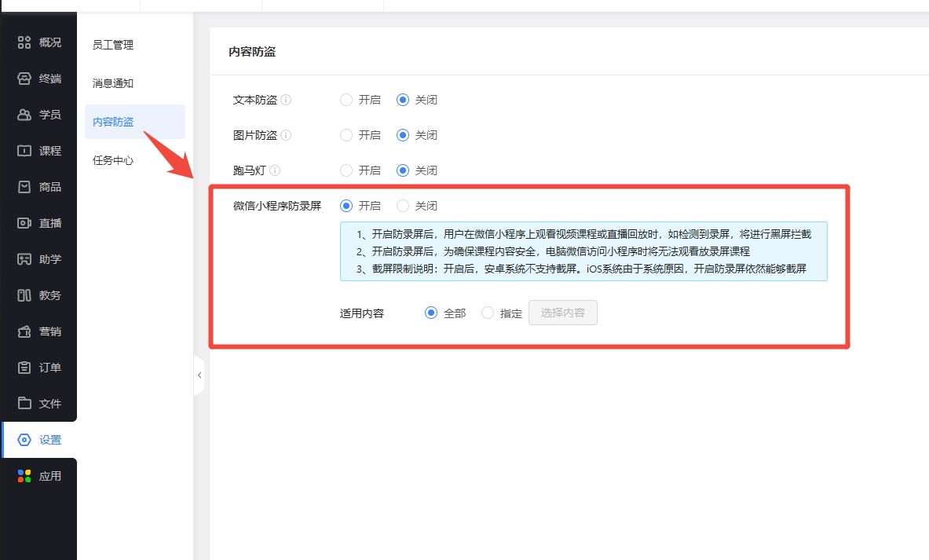
Task: Click the 直播 live broadcast icon
Action: [24, 223]
